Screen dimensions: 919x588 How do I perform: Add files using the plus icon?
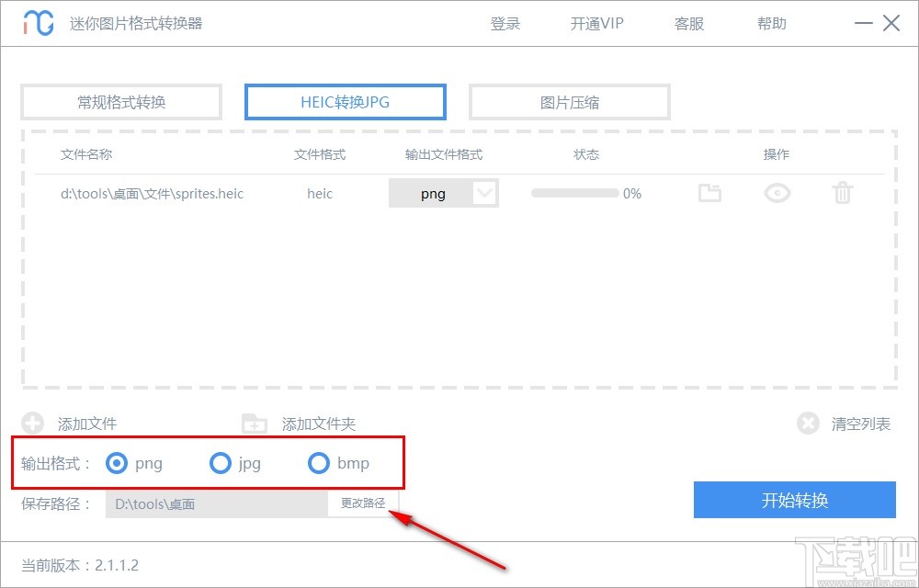click(x=33, y=423)
